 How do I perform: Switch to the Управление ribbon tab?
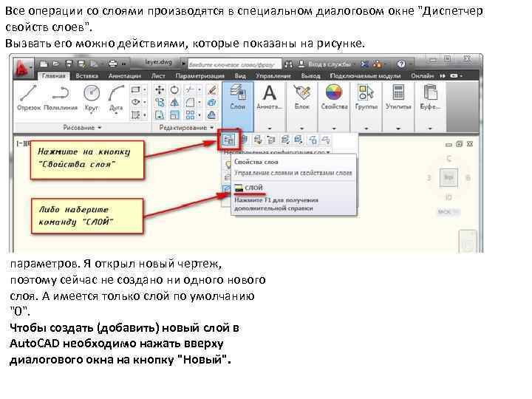point(273,75)
